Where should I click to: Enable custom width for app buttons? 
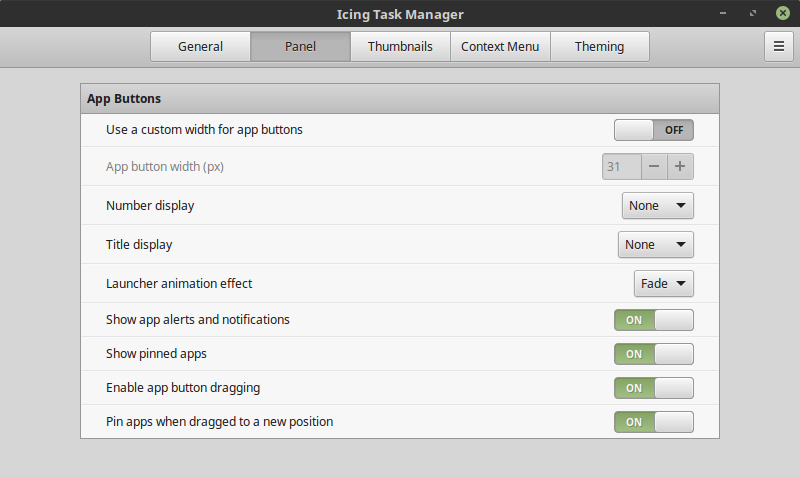[653, 130]
